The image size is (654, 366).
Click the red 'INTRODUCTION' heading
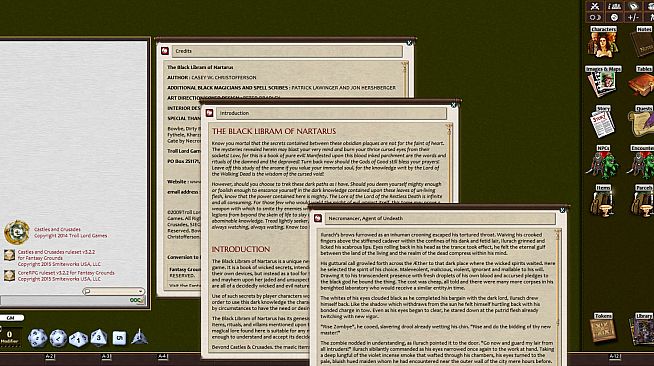[241, 249]
